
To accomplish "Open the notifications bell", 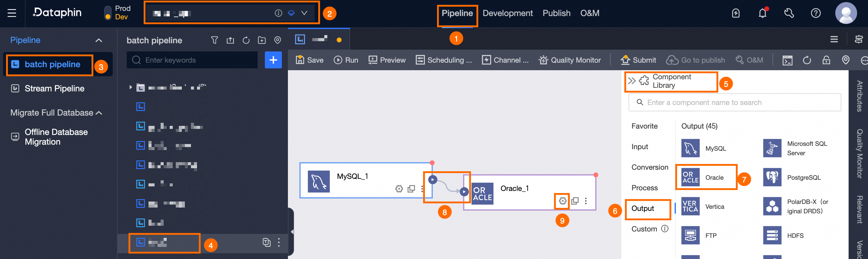I will tap(763, 13).
